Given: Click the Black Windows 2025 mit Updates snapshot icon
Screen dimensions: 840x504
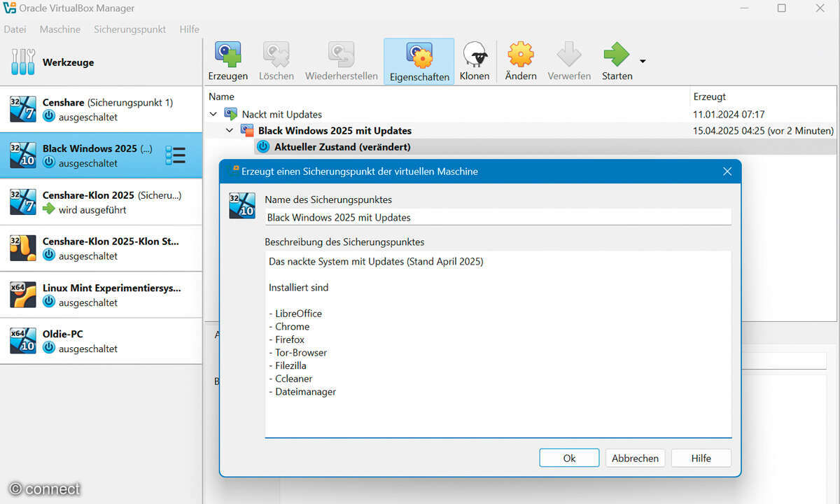Looking at the screenshot, I should tap(246, 130).
